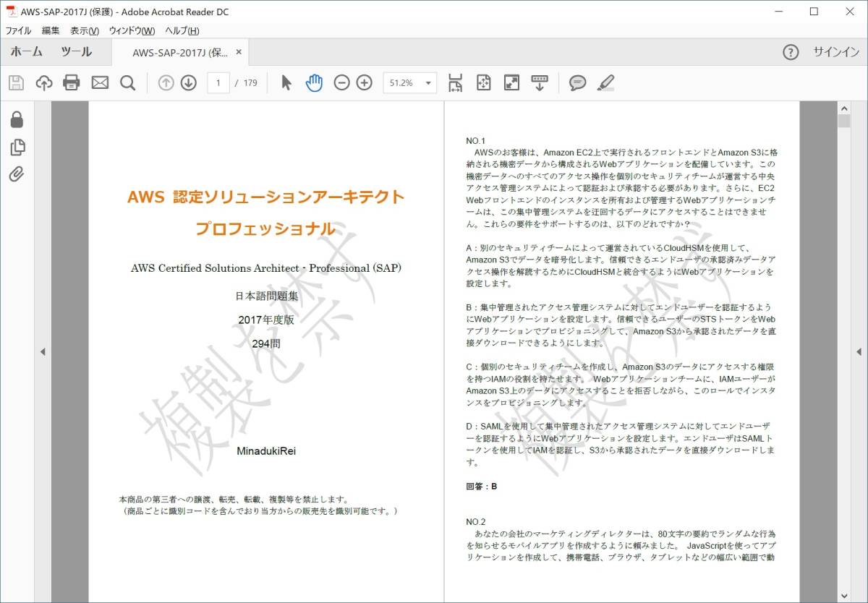The image size is (868, 603).
Task: Select the highlight text pen tool
Action: click(605, 82)
